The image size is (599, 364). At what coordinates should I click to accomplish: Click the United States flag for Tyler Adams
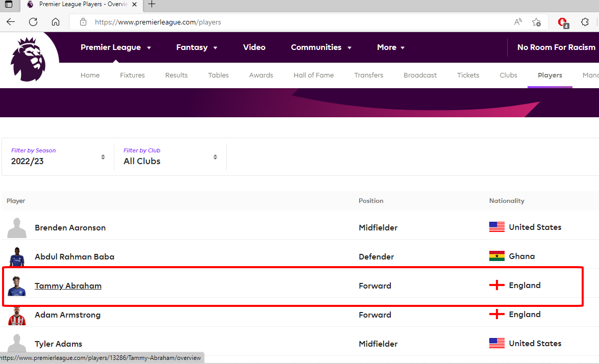496,343
